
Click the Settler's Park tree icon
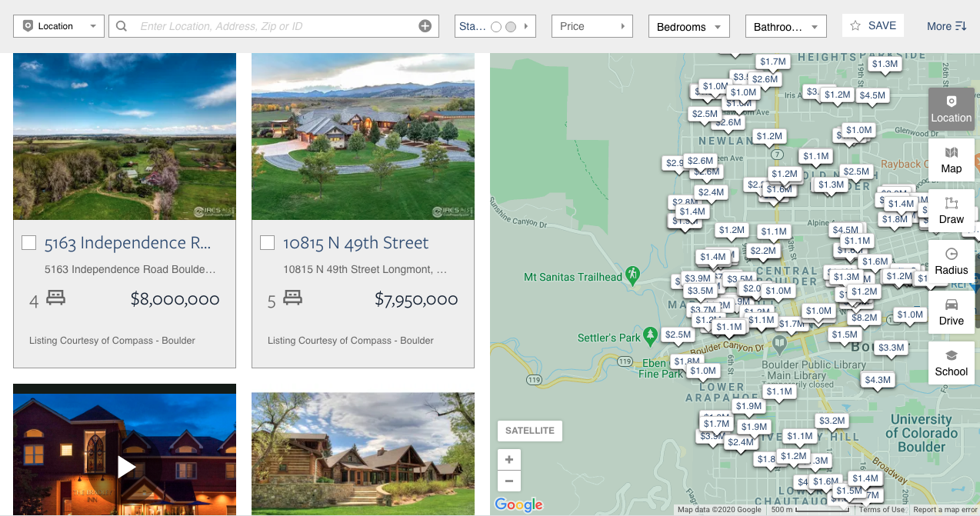(651, 336)
